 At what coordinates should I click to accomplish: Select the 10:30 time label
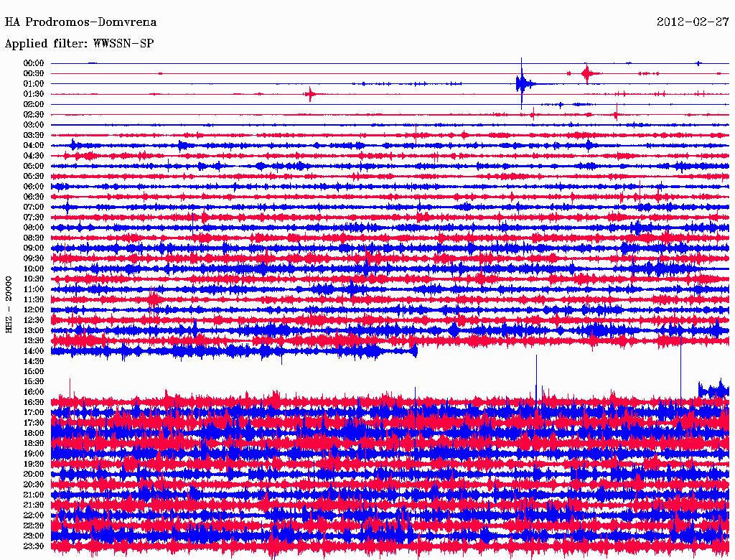34,279
